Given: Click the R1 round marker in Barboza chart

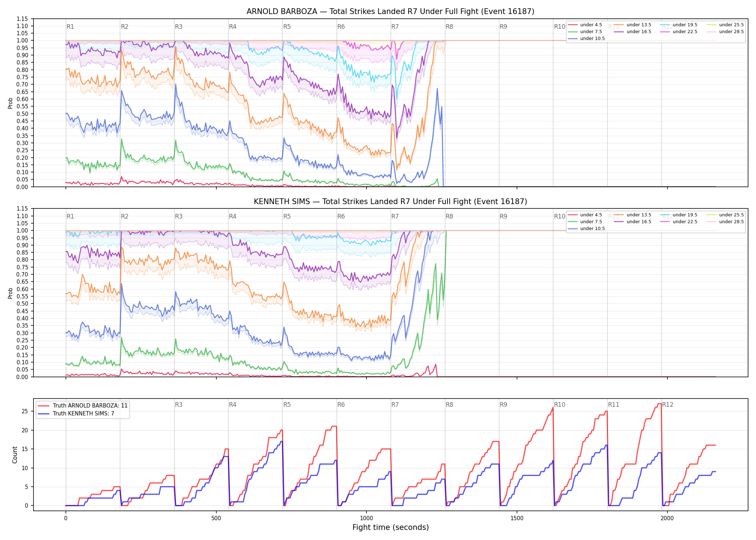Looking at the screenshot, I should [70, 27].
